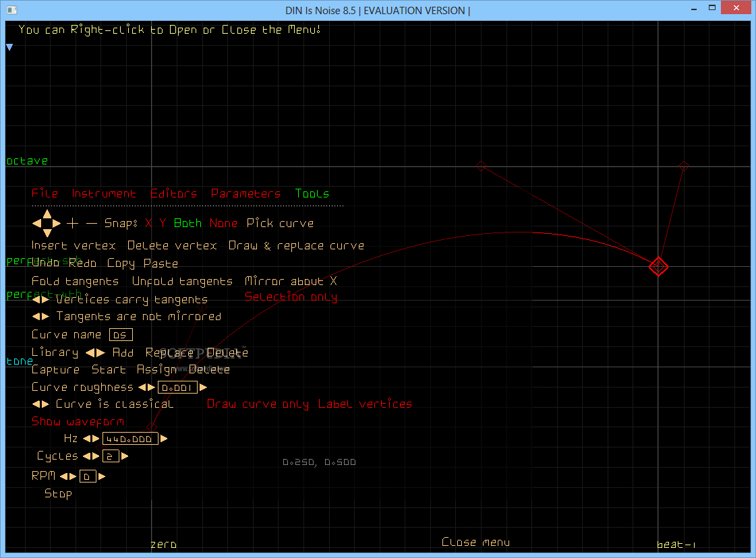Click Fold tangents

click(75, 281)
